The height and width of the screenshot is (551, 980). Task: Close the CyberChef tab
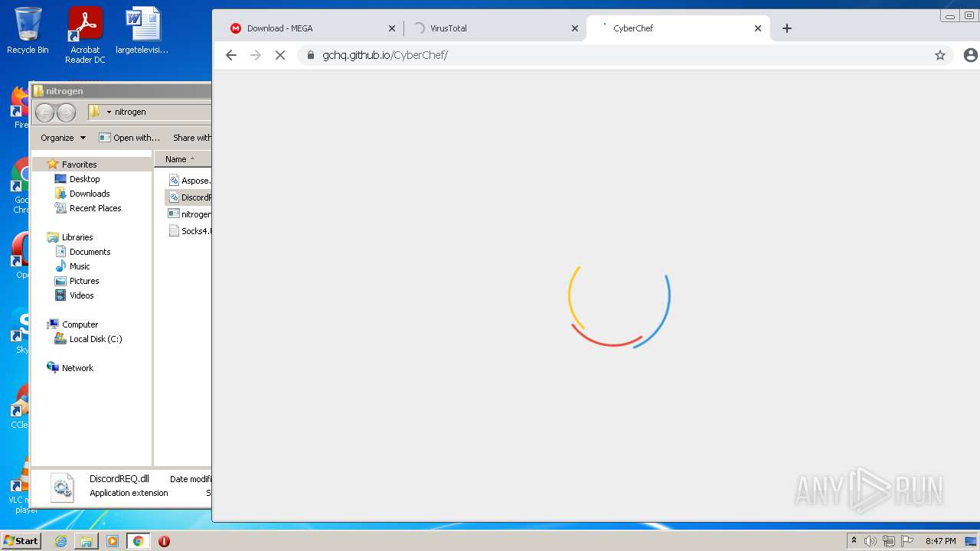pyautogui.click(x=758, y=28)
